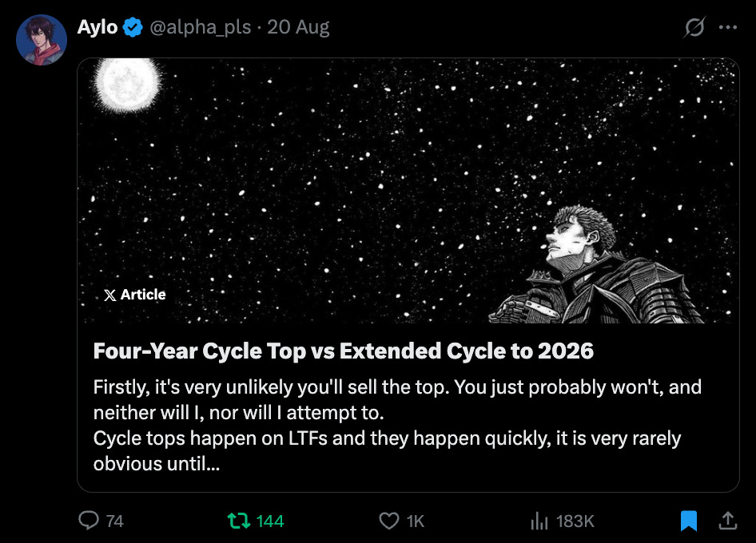Click the Aylo display name
This screenshot has height=543, width=756.
(x=97, y=27)
